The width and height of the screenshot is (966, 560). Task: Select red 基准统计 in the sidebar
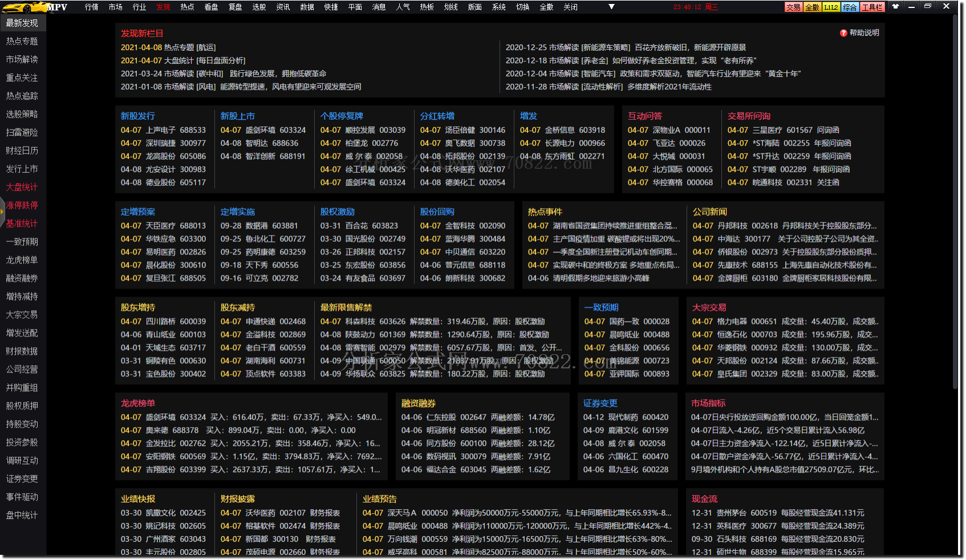[23, 224]
